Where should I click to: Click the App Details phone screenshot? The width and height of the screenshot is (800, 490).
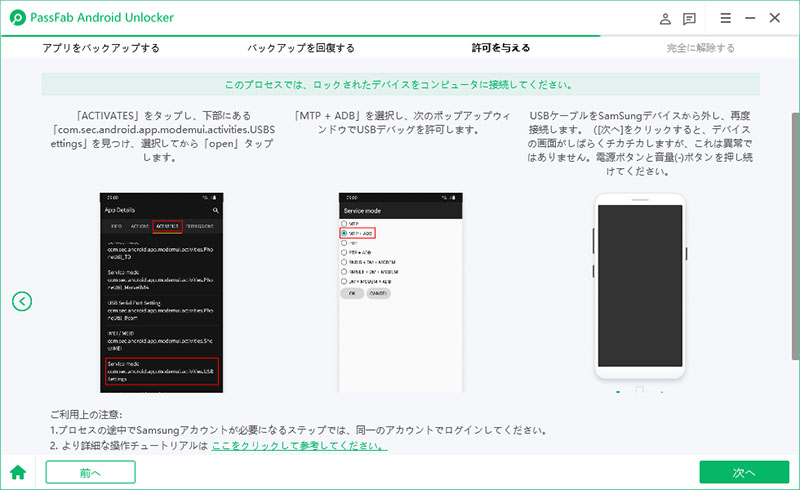pyautogui.click(x=161, y=292)
